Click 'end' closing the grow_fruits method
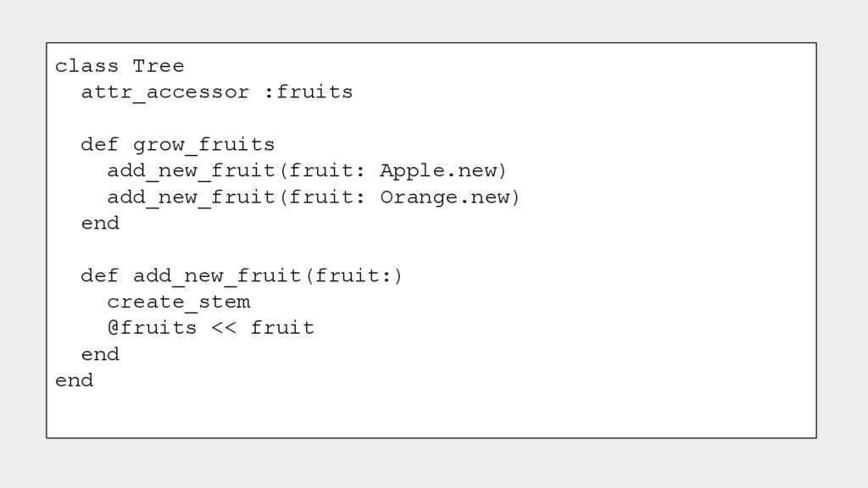The image size is (868, 488). click(x=100, y=224)
